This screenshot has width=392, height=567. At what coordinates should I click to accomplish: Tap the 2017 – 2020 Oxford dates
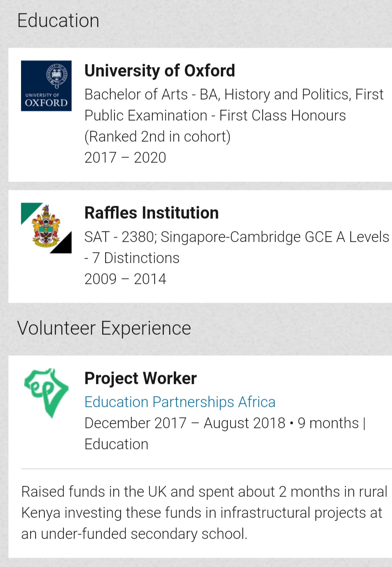click(x=125, y=157)
